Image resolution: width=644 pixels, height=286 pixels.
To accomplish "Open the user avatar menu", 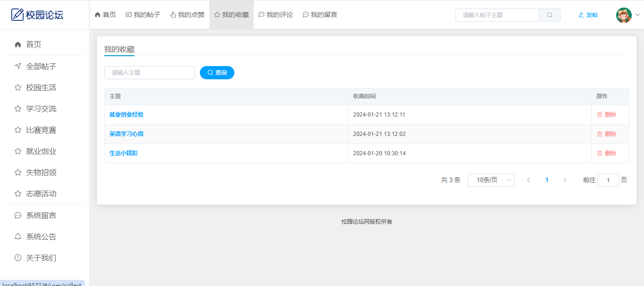I will click(x=624, y=15).
